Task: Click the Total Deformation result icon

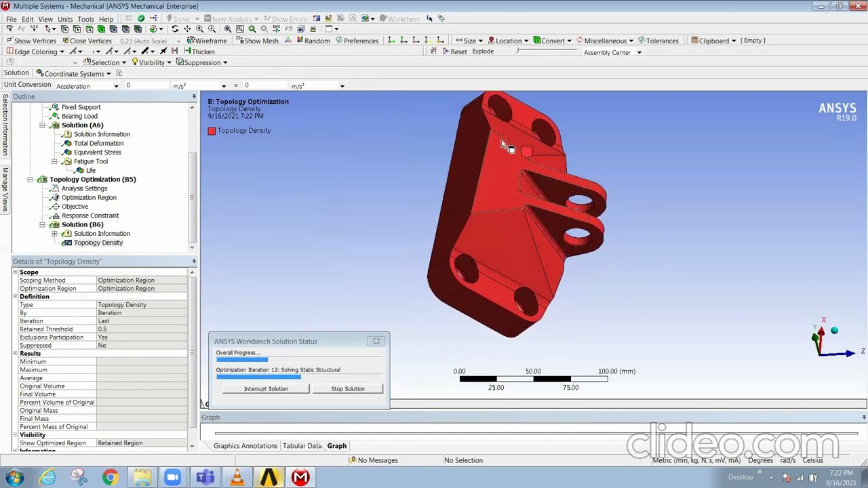Action: pyautogui.click(x=67, y=143)
